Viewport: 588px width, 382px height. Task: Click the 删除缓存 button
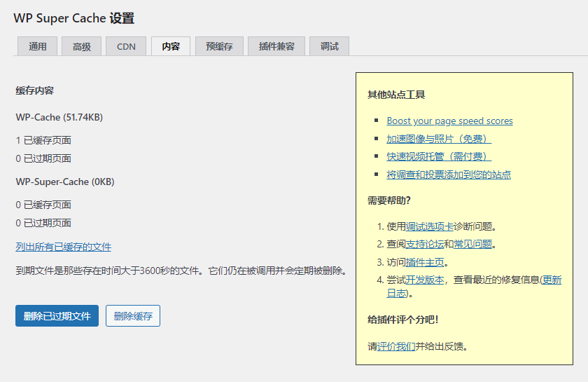coord(133,316)
